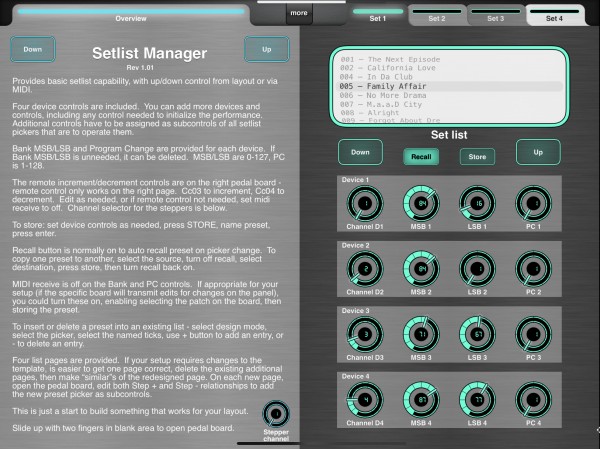Click the Channel D4 knob
The width and height of the screenshot is (600, 449).
[365, 400]
